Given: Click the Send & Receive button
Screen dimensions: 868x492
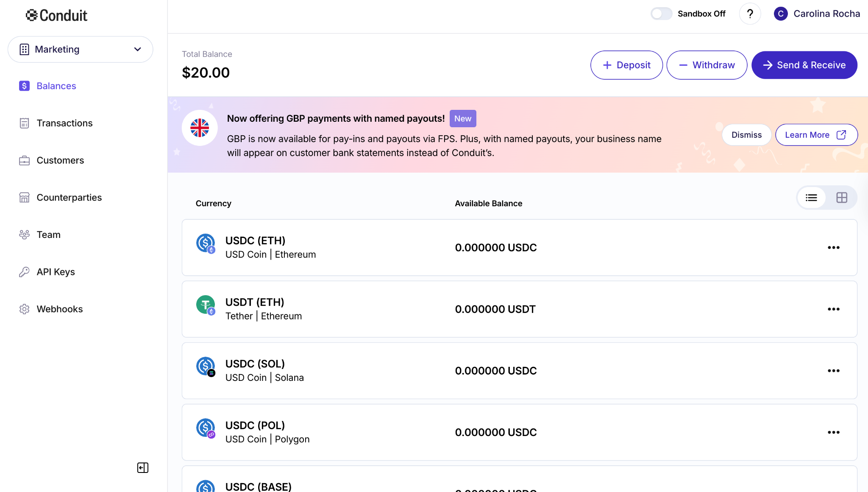Looking at the screenshot, I should click(x=804, y=65).
